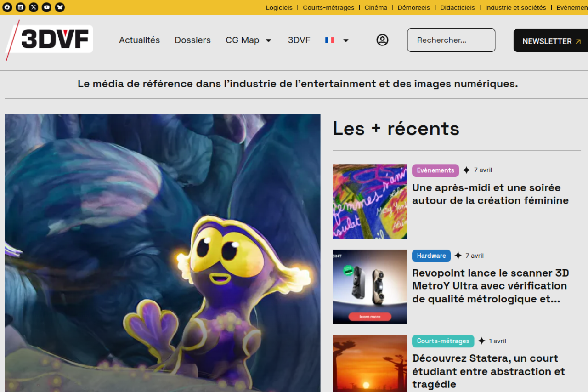Open the Dossiers menu item
The width and height of the screenshot is (588, 392).
(192, 40)
